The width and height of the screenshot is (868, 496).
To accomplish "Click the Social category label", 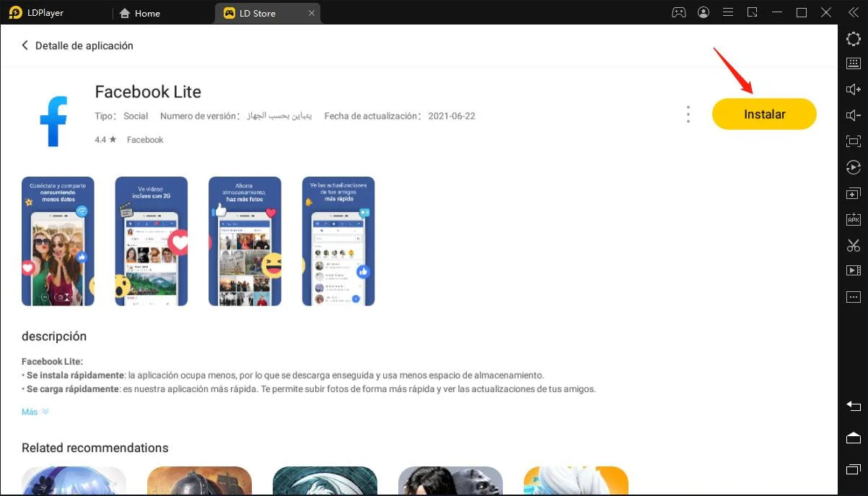I will coord(136,116).
